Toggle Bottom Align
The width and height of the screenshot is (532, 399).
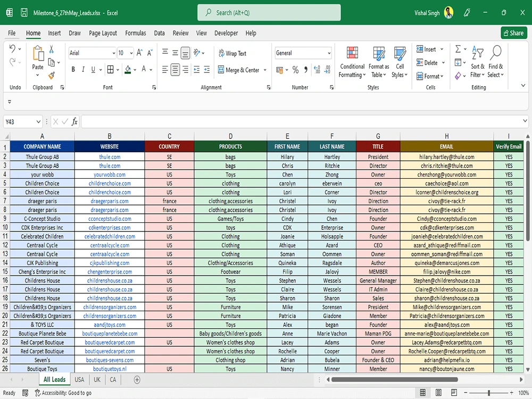click(x=185, y=53)
